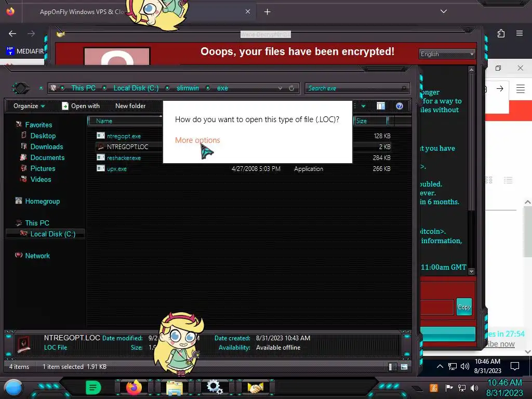Open Pictures in navigation pane

[x=43, y=168]
